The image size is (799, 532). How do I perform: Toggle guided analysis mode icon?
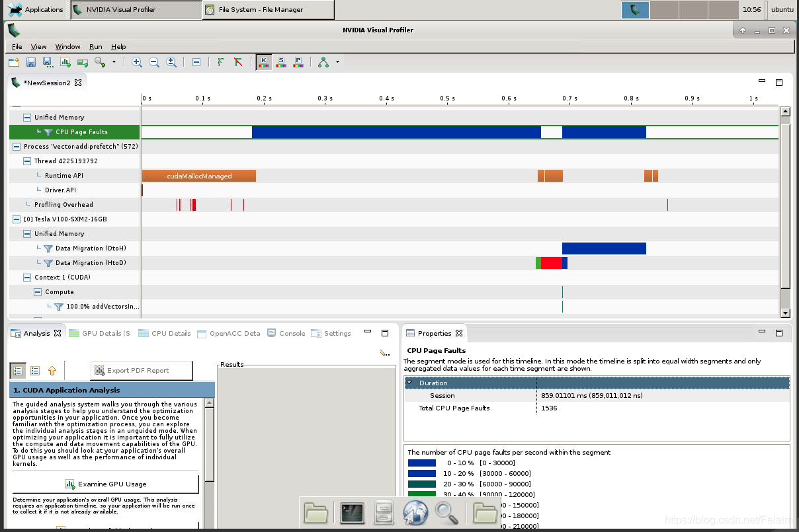(x=18, y=371)
